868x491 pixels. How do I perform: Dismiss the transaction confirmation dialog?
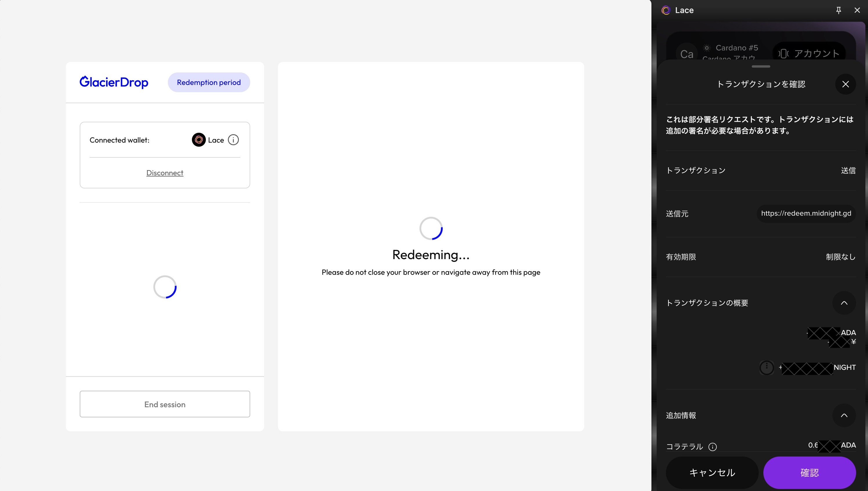[x=845, y=84]
